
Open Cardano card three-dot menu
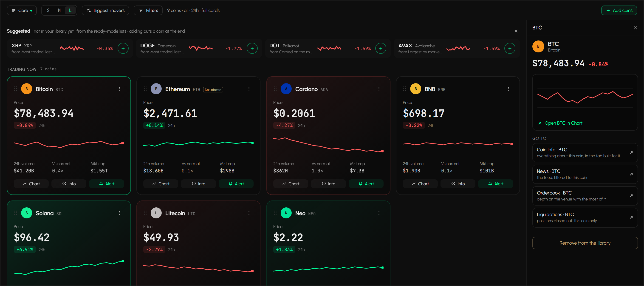(379, 89)
